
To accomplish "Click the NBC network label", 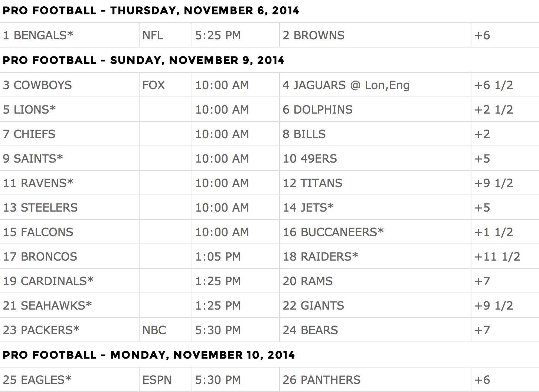I will tap(154, 330).
